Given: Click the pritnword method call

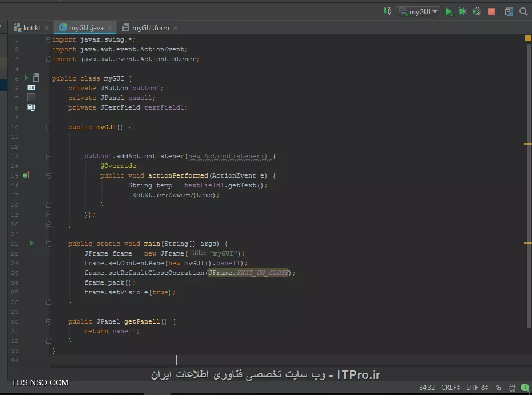Looking at the screenshot, I should (x=174, y=195).
